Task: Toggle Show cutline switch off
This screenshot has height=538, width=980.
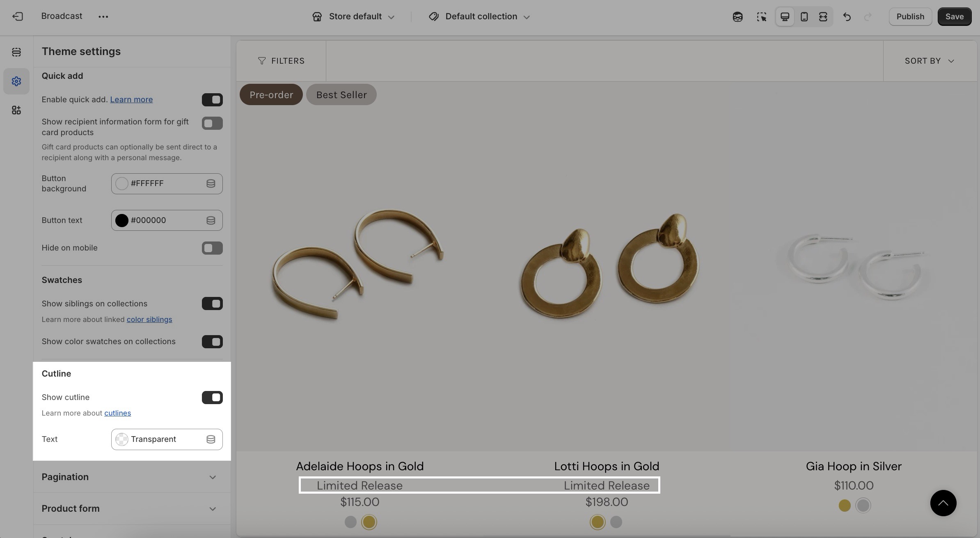Action: point(212,398)
